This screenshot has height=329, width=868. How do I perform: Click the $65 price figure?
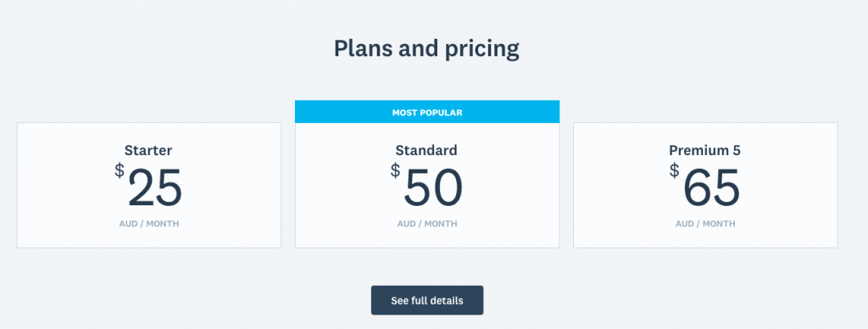click(704, 186)
